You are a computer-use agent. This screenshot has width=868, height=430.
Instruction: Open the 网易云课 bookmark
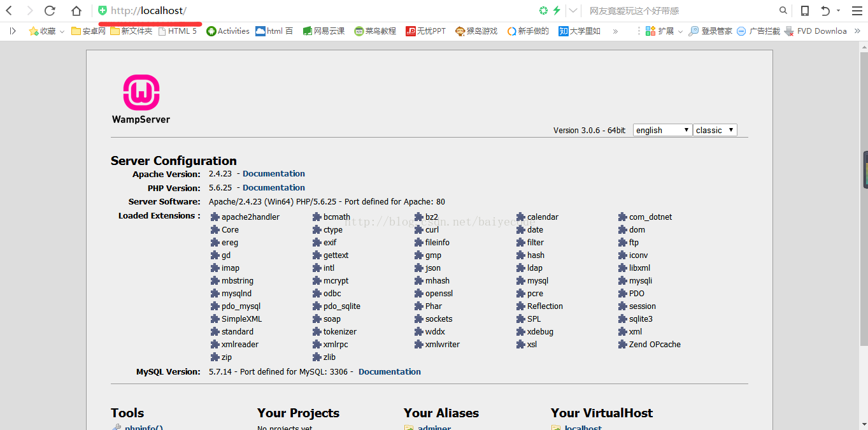click(324, 31)
